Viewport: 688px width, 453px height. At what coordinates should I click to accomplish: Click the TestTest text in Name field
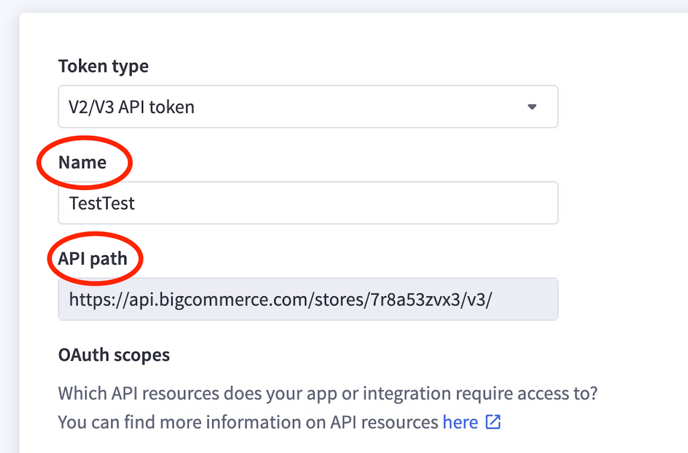[x=102, y=203]
